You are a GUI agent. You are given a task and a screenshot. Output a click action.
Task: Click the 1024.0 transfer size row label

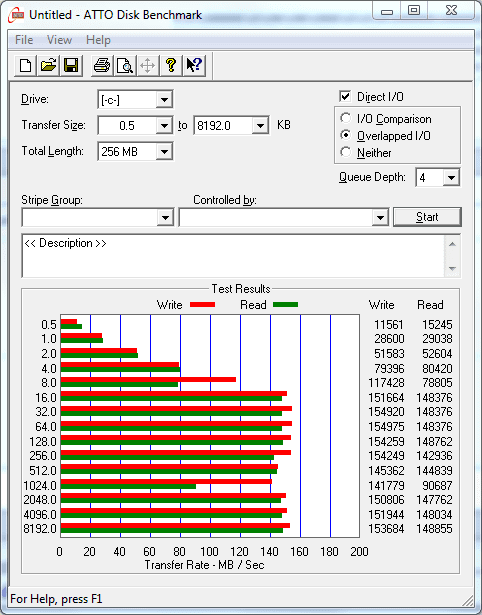(x=40, y=486)
